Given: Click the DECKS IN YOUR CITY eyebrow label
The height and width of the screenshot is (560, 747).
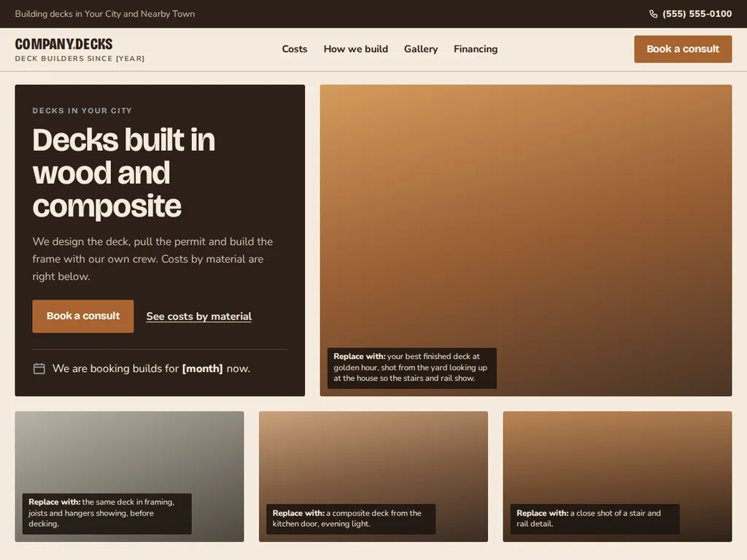Looking at the screenshot, I should (x=82, y=111).
